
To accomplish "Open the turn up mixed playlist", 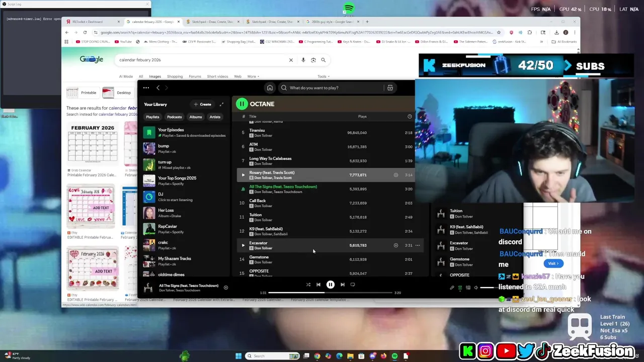I will click(x=184, y=165).
